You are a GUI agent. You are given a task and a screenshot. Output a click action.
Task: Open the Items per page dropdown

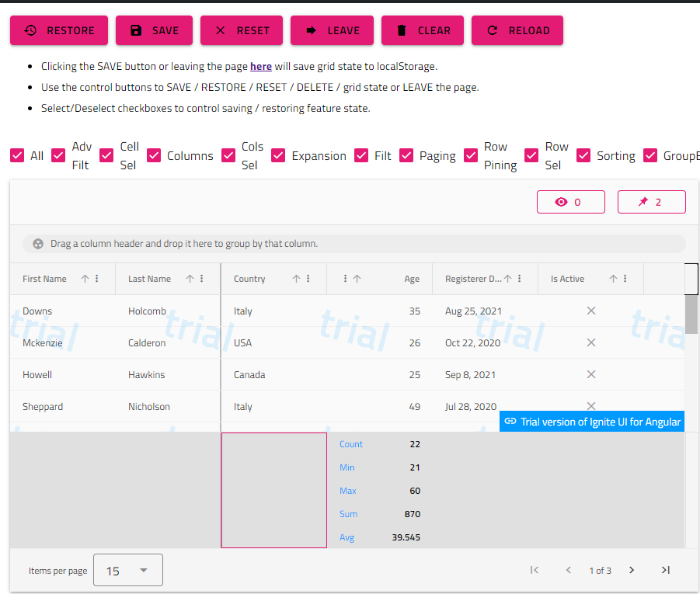coord(127,569)
